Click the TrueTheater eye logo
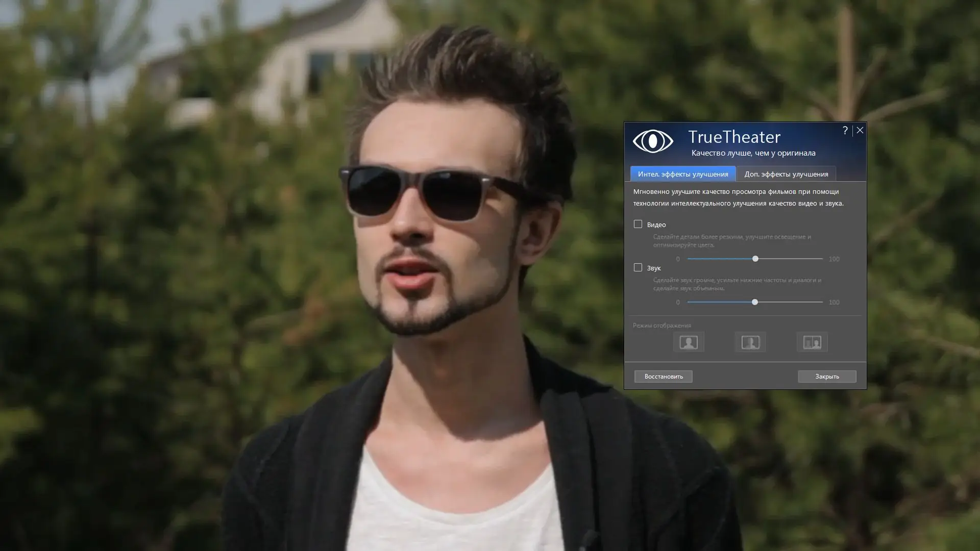Screen dimensions: 980x551 tap(653, 141)
